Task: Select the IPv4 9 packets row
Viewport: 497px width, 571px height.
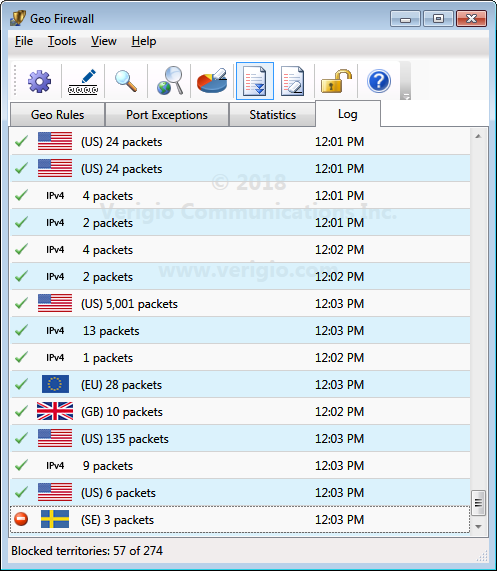Action: (240, 465)
